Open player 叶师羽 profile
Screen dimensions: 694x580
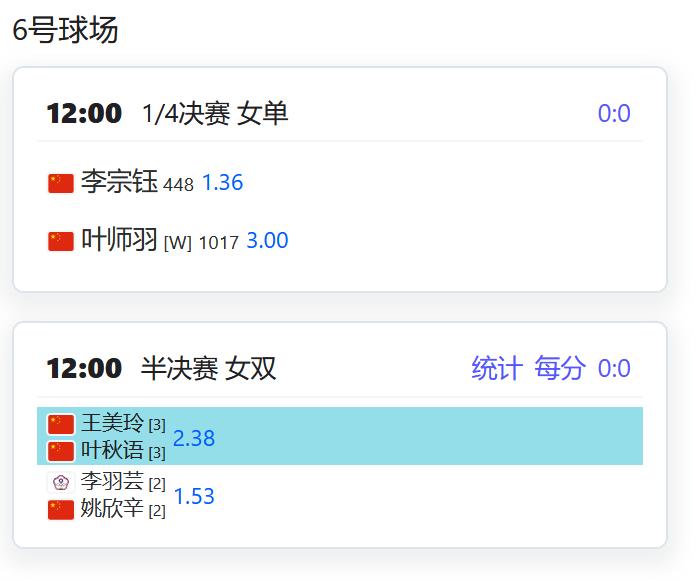coord(119,240)
